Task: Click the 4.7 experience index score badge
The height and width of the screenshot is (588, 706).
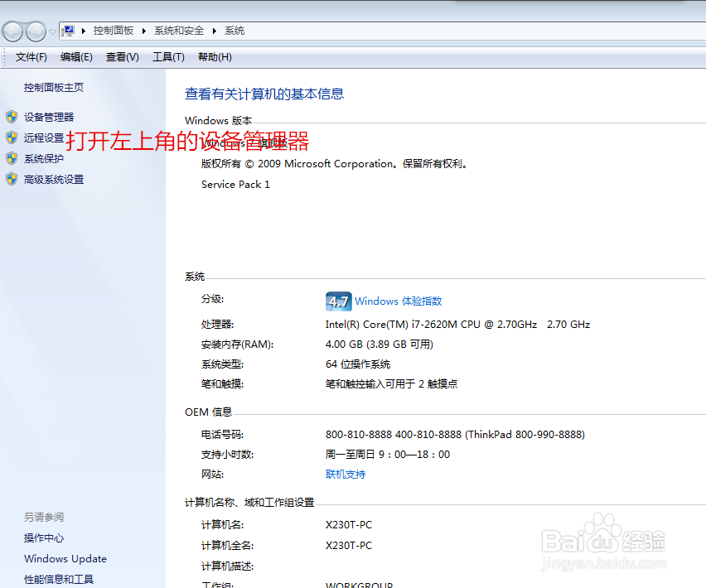Action: (339, 301)
